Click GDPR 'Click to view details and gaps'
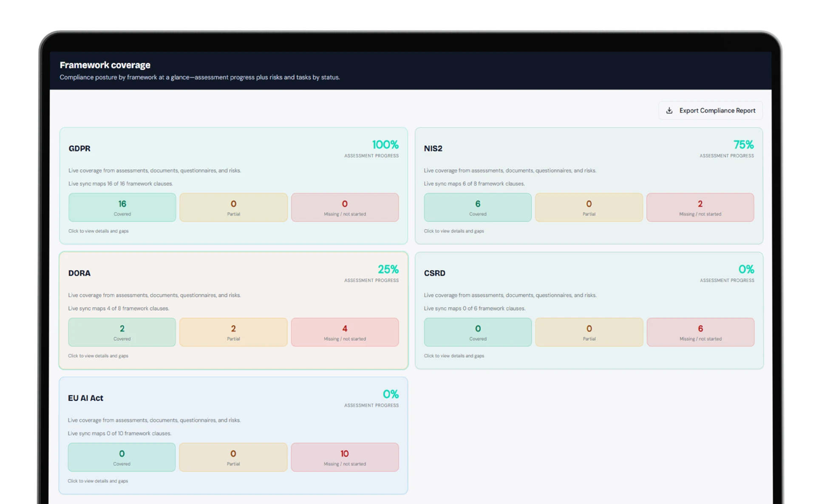The width and height of the screenshot is (816, 504). tap(99, 231)
